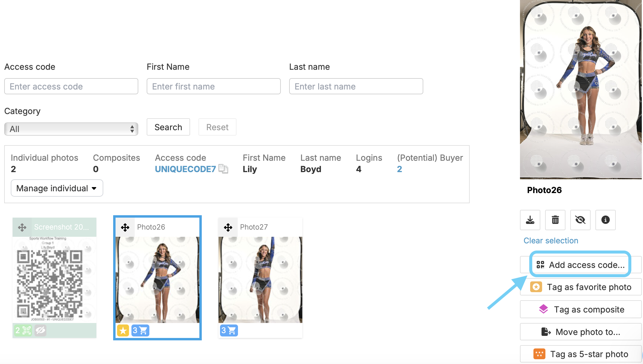Click the Search button
The height and width of the screenshot is (364, 643).
168,127
